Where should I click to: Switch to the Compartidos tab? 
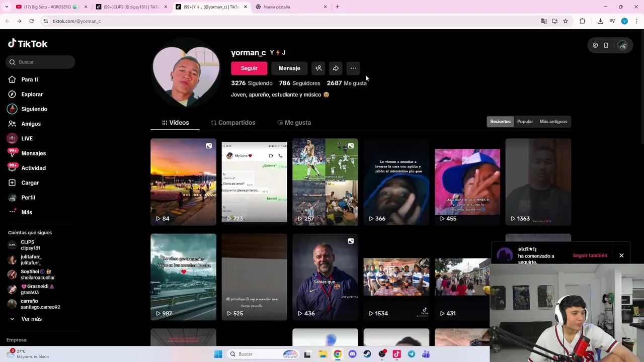click(x=233, y=123)
